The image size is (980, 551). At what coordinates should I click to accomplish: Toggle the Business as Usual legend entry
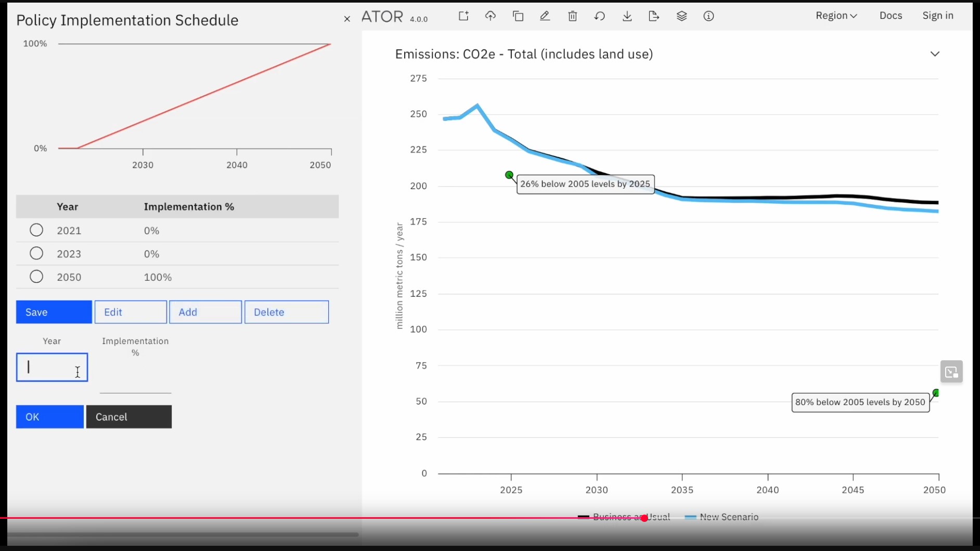[x=624, y=517]
